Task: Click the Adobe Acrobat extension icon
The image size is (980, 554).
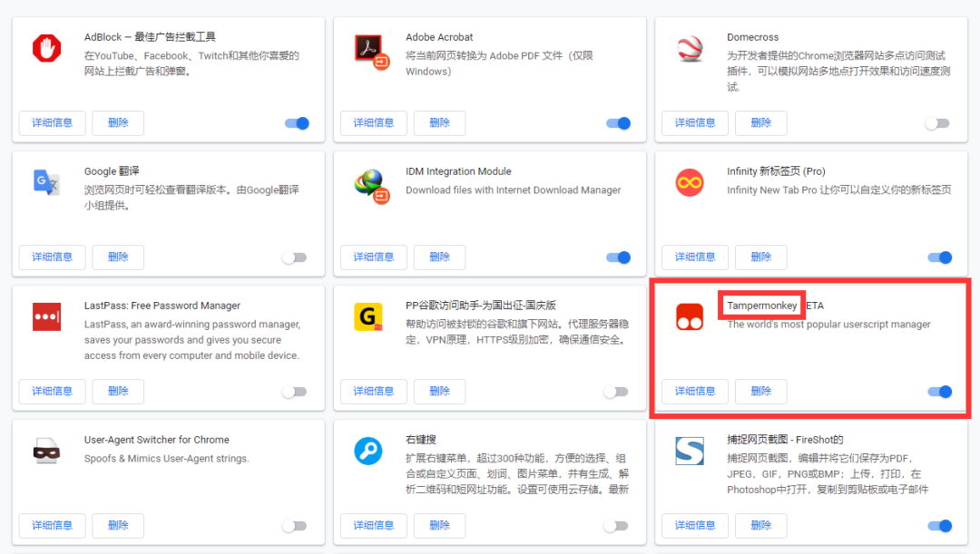Action: click(372, 51)
